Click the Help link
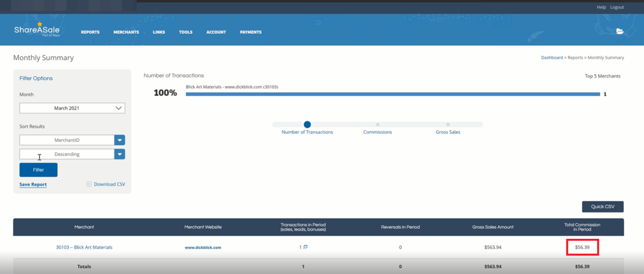This screenshot has height=274, width=644. coord(601,7)
